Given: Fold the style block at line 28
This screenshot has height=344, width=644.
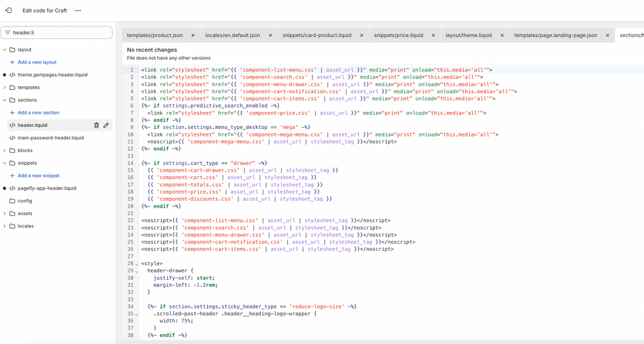Looking at the screenshot, I should tap(136, 264).
